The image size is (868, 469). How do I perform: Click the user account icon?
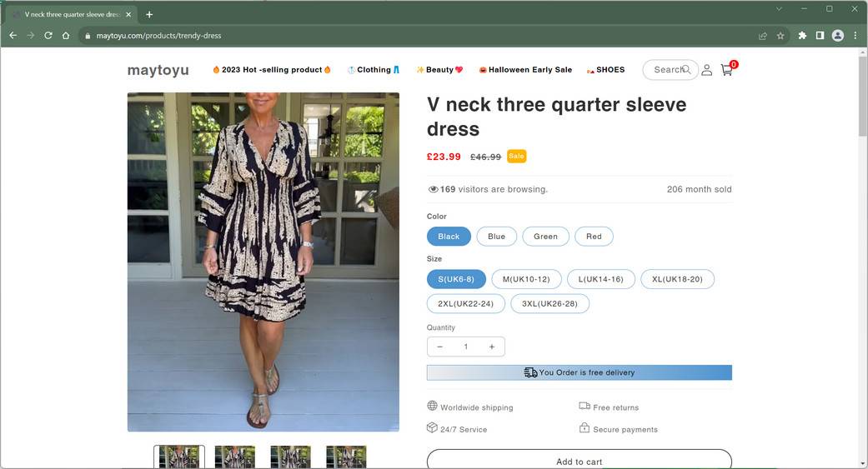(x=706, y=70)
